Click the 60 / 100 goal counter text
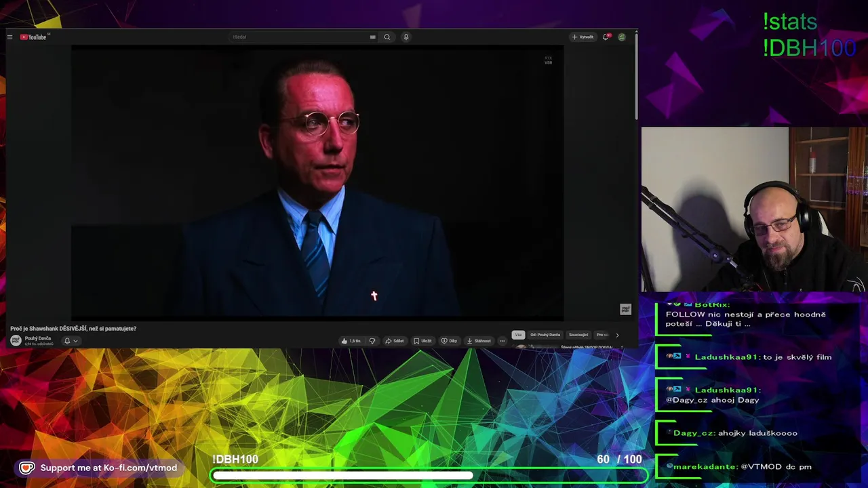The image size is (868, 488). coord(619,460)
